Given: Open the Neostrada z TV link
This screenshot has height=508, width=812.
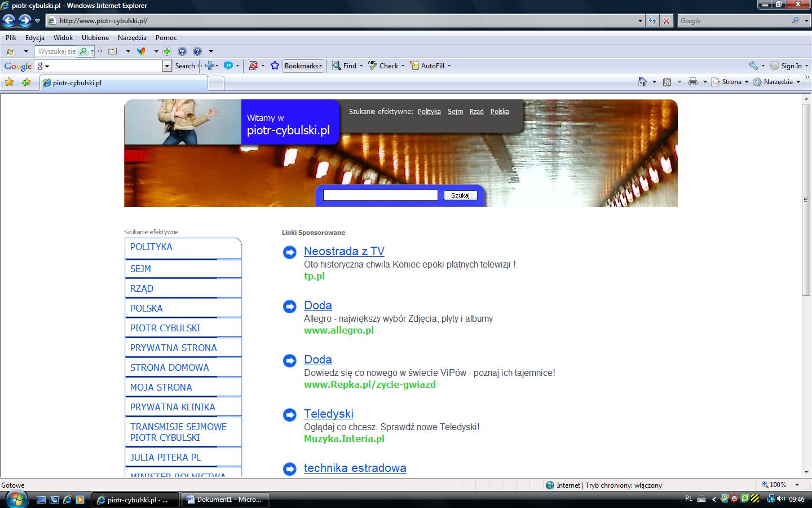Looking at the screenshot, I should (x=344, y=251).
